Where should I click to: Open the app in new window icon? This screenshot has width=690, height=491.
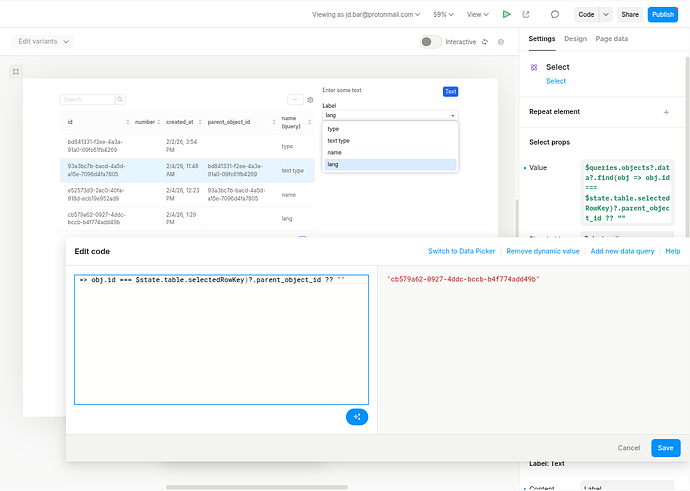[527, 14]
